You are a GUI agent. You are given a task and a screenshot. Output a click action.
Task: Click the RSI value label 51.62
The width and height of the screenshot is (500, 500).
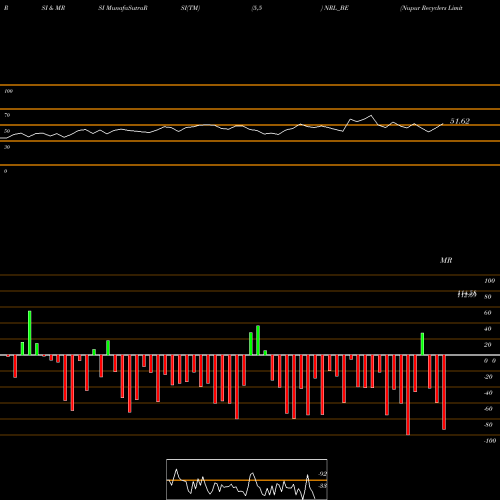[460, 121]
